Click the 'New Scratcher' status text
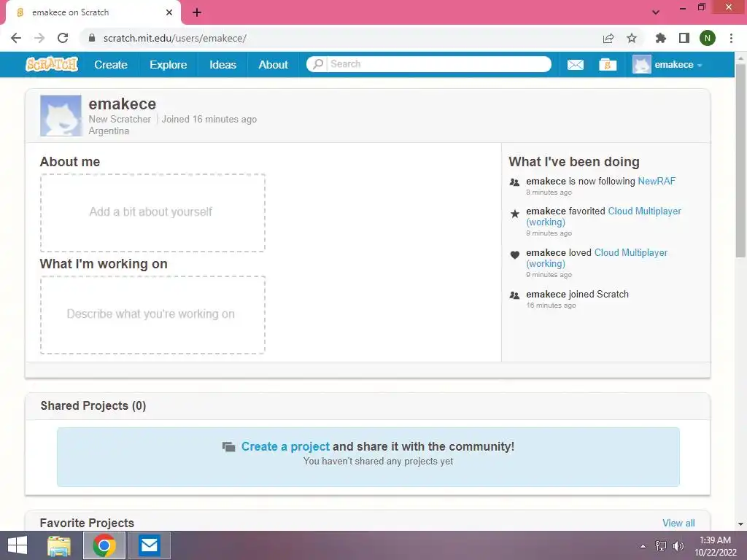 pyautogui.click(x=120, y=119)
